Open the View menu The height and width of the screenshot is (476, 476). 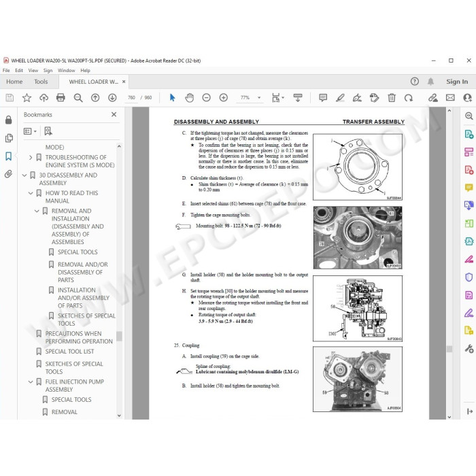pyautogui.click(x=33, y=70)
